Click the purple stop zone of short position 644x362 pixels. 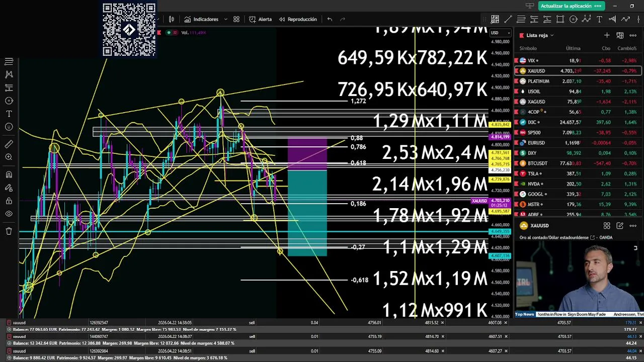[x=307, y=154]
